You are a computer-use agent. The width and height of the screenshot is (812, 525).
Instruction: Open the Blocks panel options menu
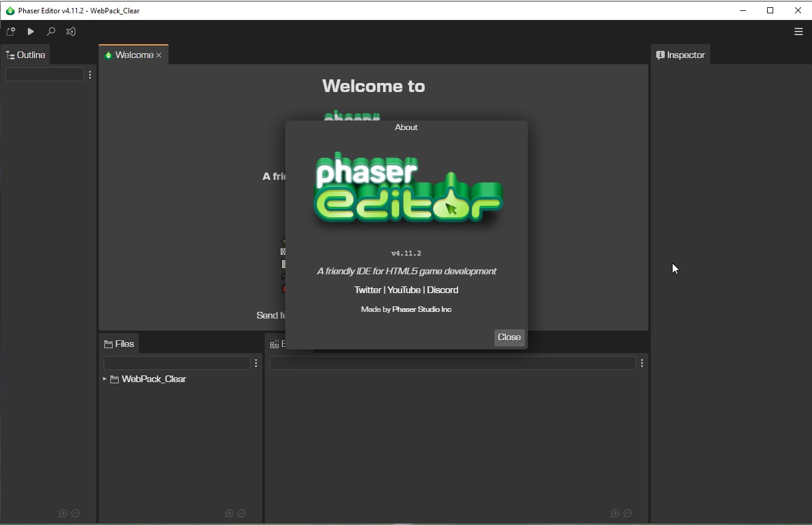coord(642,363)
